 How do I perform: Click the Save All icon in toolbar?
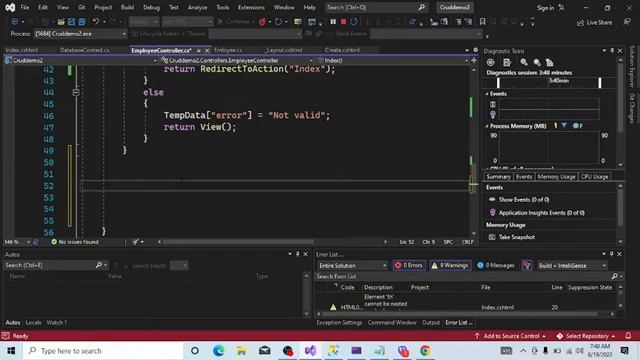82,22
